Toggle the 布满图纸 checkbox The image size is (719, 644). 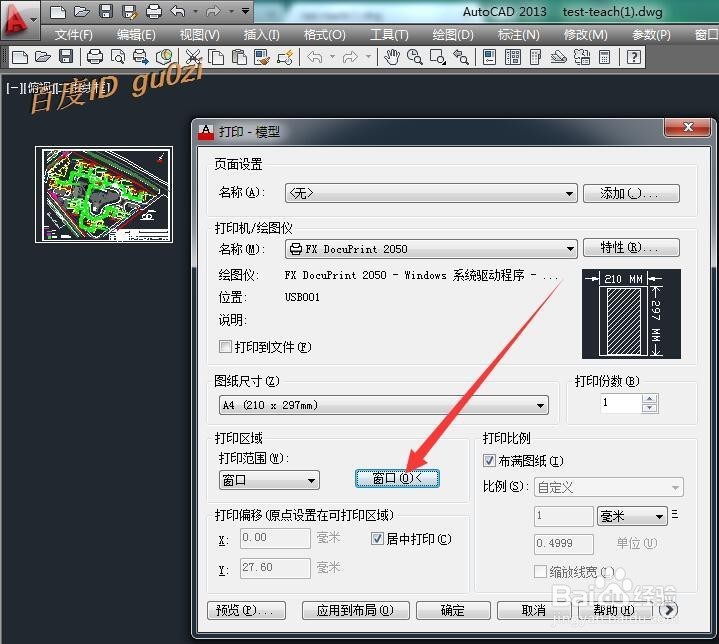tap(489, 460)
